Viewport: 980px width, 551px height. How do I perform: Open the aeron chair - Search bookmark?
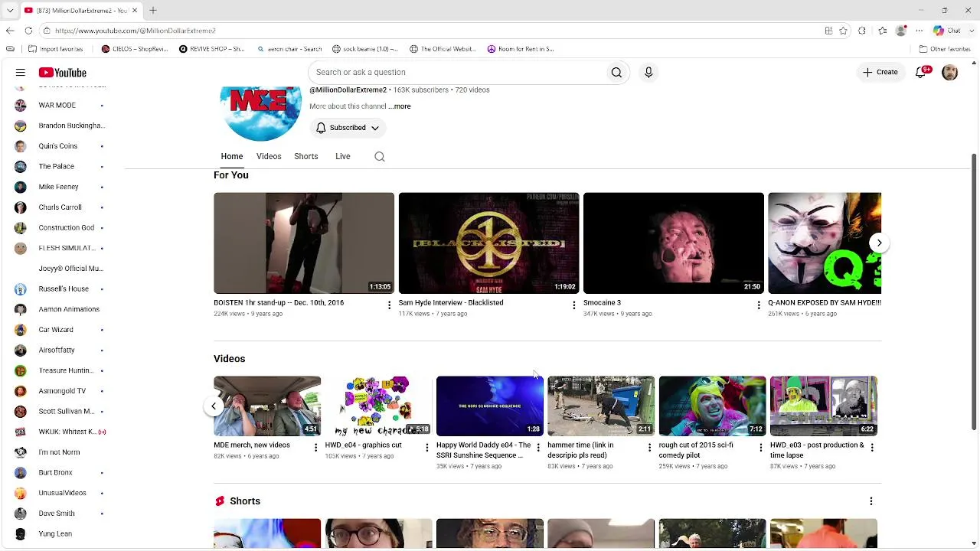pos(289,49)
